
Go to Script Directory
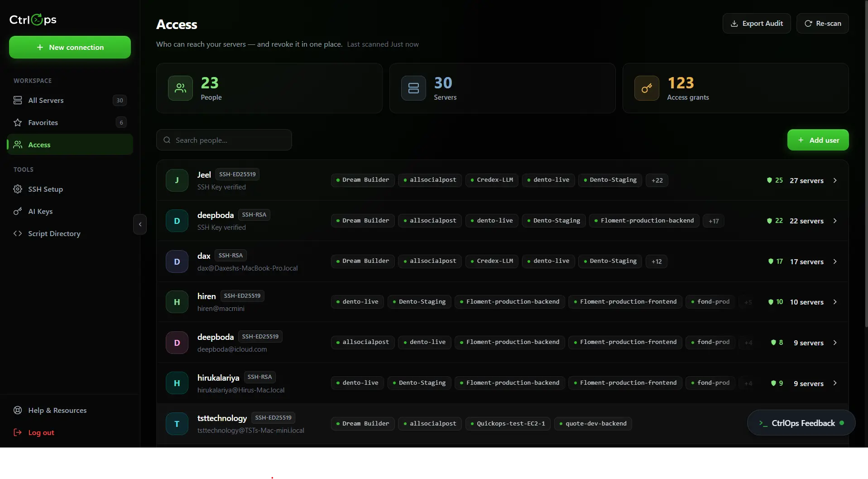(70, 233)
